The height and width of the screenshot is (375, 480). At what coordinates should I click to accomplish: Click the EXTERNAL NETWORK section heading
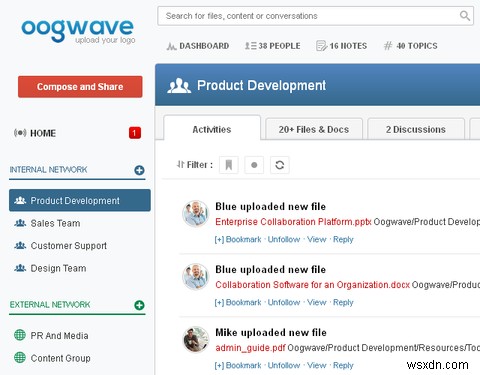tap(50, 305)
